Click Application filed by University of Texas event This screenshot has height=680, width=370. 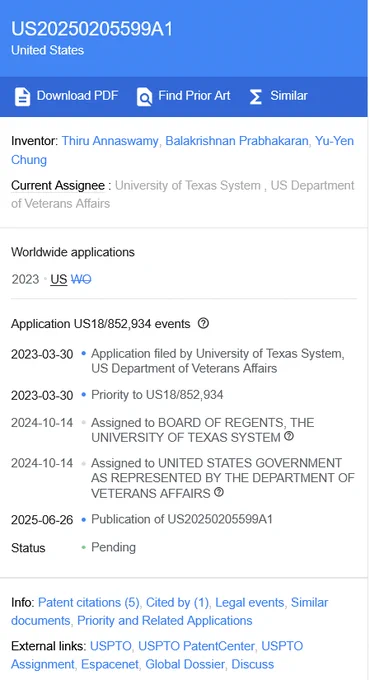(x=218, y=361)
